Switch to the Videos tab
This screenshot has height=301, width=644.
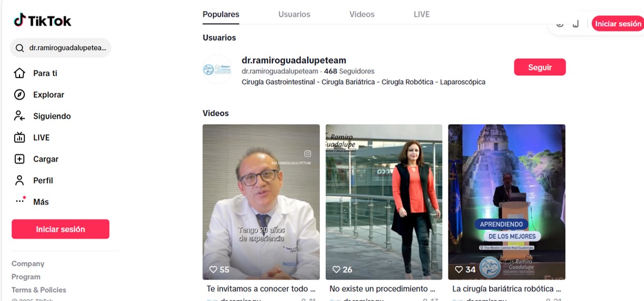point(362,14)
